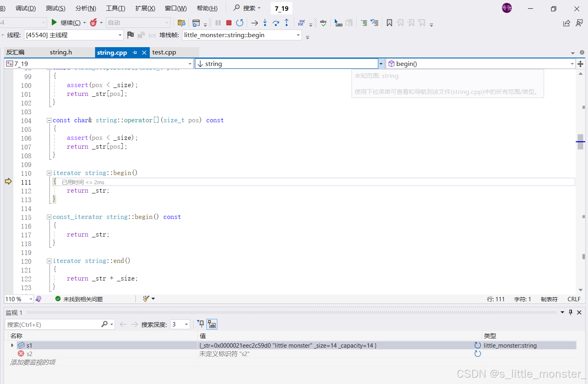
Task: Collapse const_iterator begin() at line 115
Action: coord(49,217)
